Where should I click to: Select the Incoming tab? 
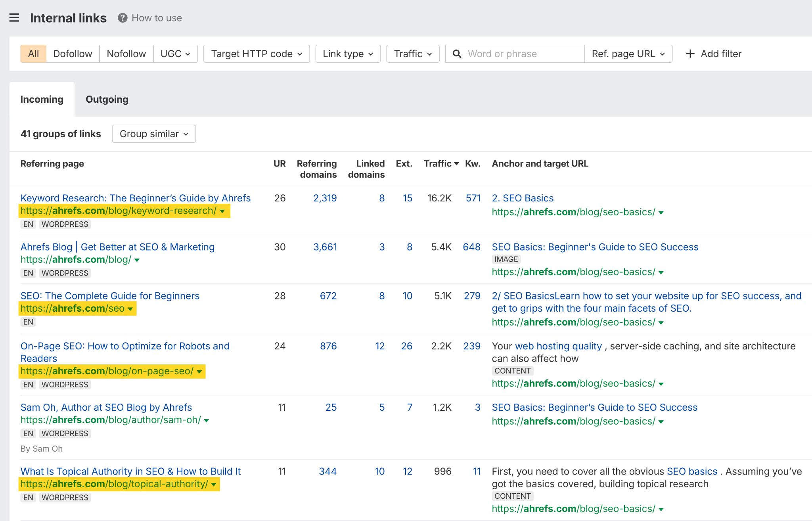point(42,99)
